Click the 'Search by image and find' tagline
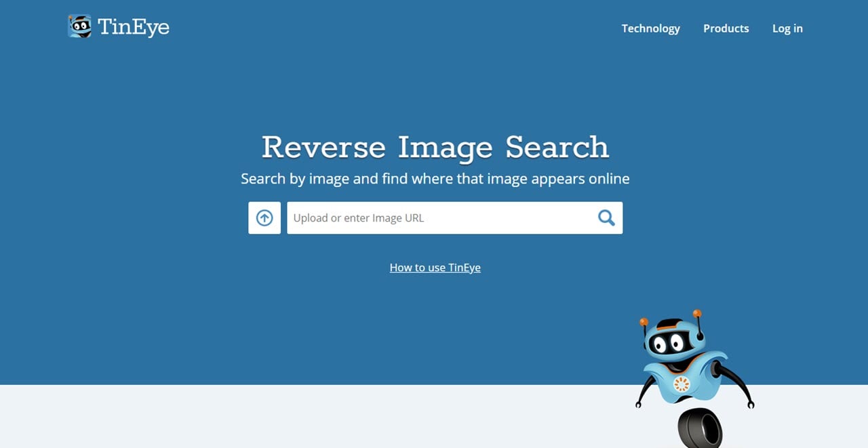This screenshot has height=448, width=868. (435, 179)
